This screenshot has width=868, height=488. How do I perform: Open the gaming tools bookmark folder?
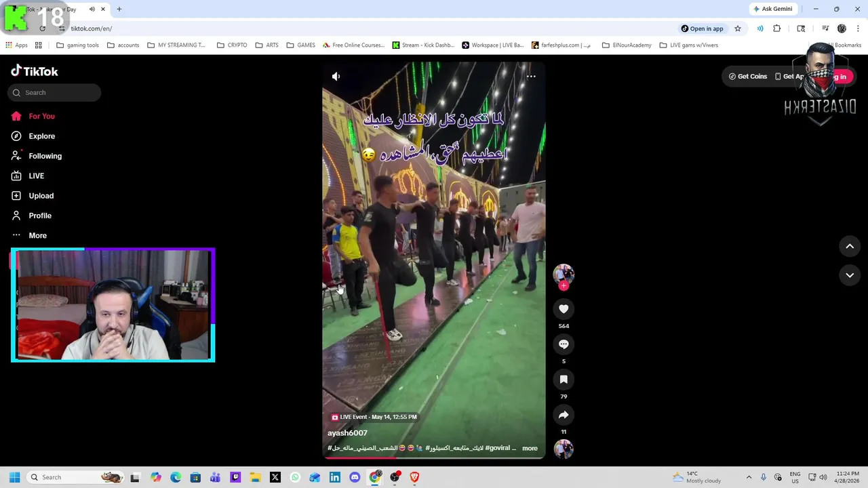tap(78, 45)
